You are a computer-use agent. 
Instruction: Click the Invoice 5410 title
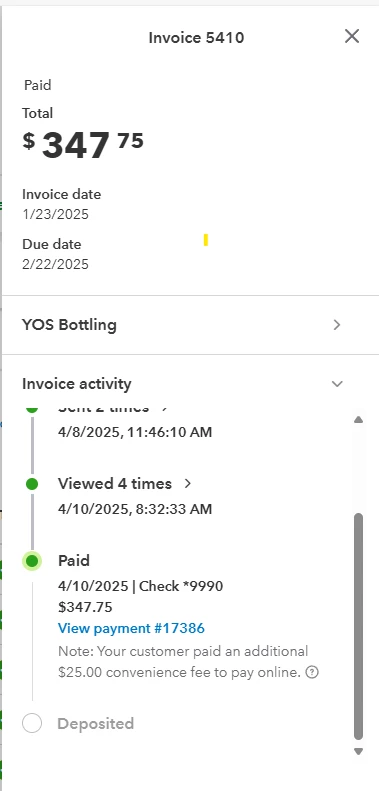point(196,38)
